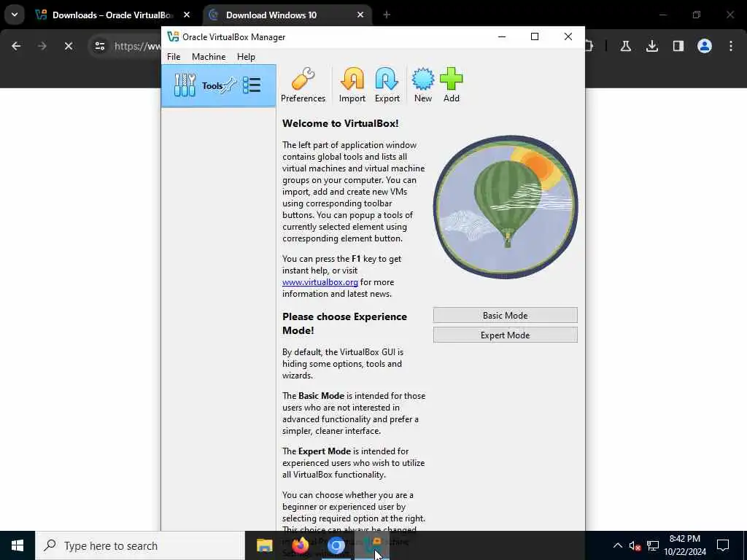Open Chrome Labs flask icon
Screen dimensions: 747x560
626,46
